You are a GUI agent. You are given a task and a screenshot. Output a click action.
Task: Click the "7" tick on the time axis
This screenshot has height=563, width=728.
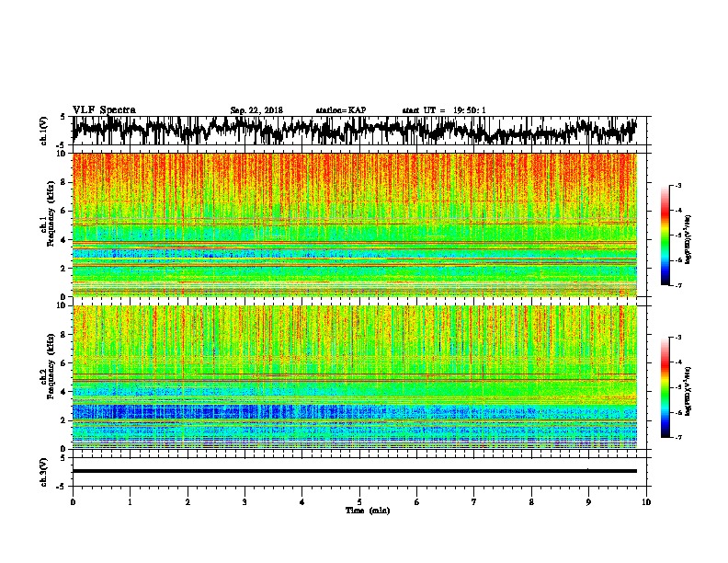point(474,502)
